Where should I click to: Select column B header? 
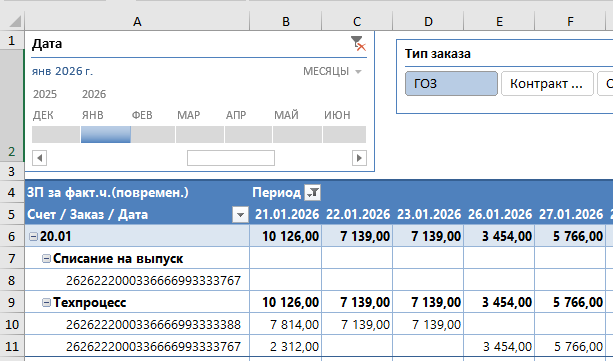coord(286,21)
